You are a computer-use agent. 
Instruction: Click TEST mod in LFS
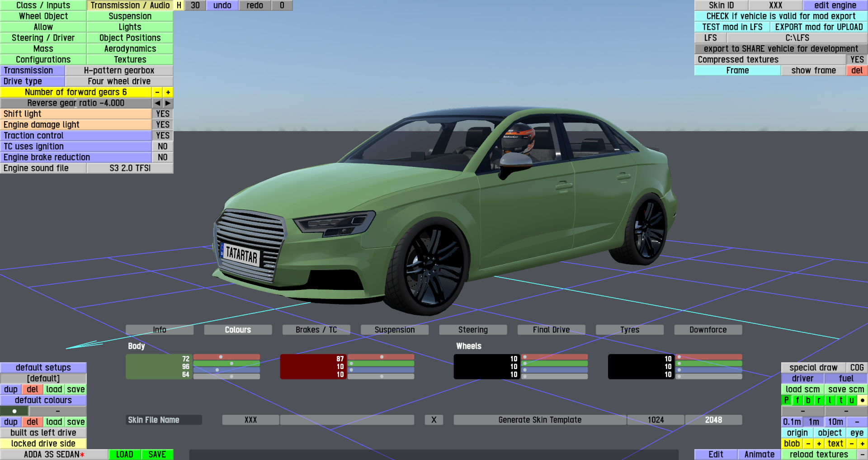click(x=732, y=27)
